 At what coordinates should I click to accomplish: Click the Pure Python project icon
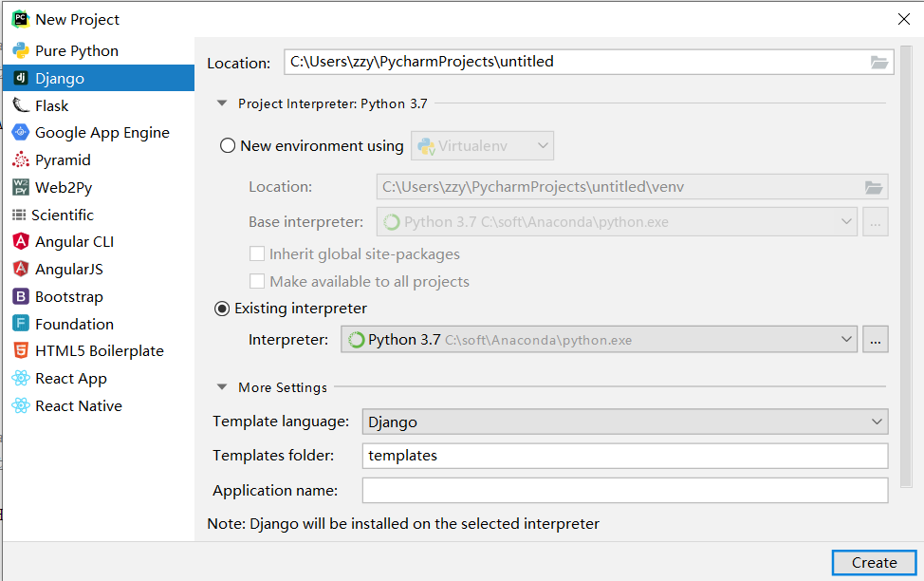pyautogui.click(x=20, y=51)
